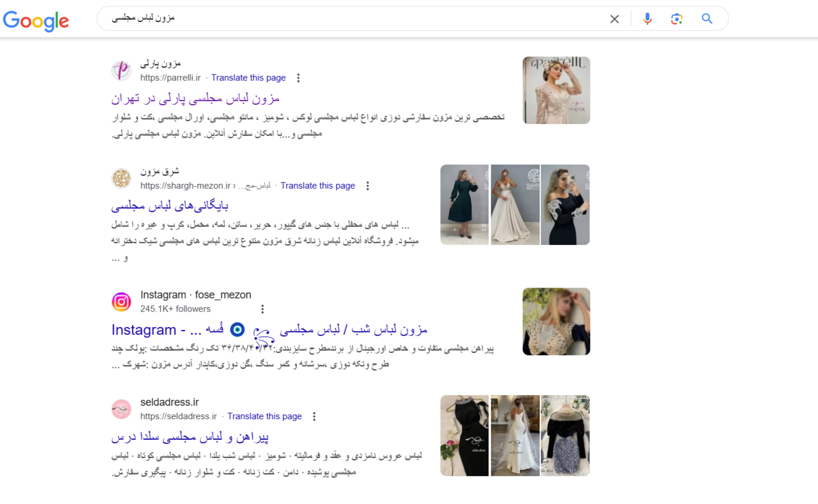The height and width of the screenshot is (504, 818).
Task: Open three-dot menu beside shargh-mezon.ir result
Action: coord(368,186)
